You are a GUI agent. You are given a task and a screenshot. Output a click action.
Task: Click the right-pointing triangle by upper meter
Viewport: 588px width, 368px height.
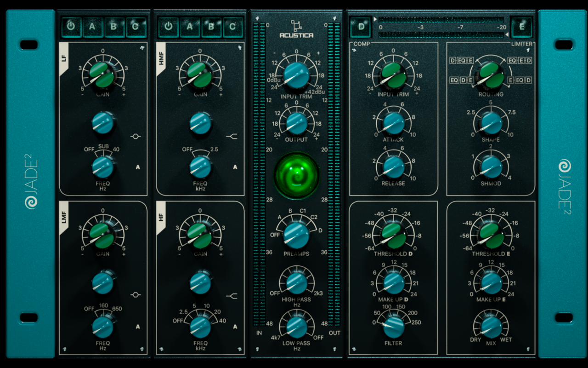point(375,19)
